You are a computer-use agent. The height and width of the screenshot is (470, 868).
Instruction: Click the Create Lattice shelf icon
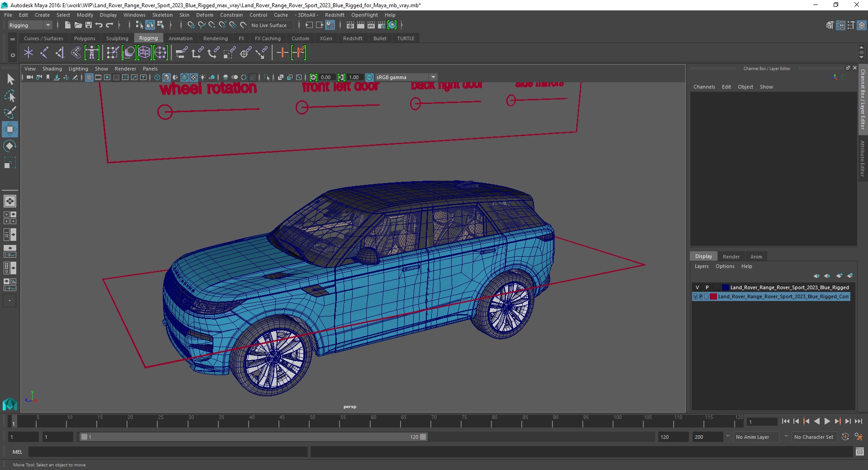(x=144, y=53)
